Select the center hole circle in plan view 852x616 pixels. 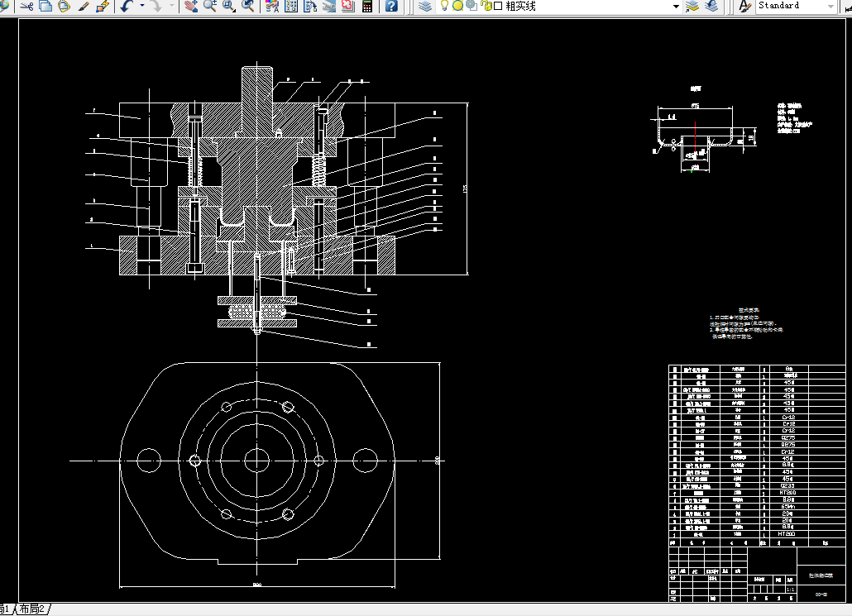257,461
